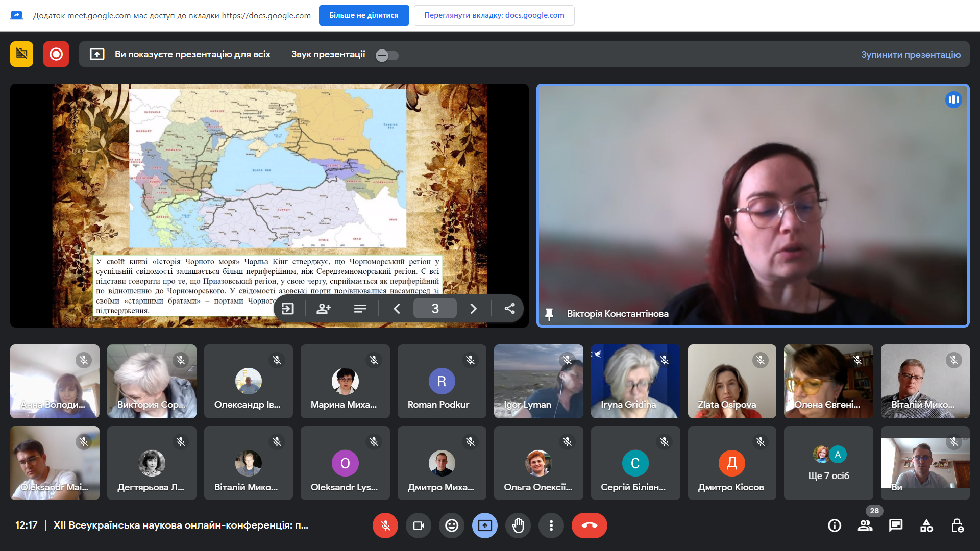Toggle the presentation audio switch
The height and width of the screenshot is (551, 980).
click(x=387, y=55)
